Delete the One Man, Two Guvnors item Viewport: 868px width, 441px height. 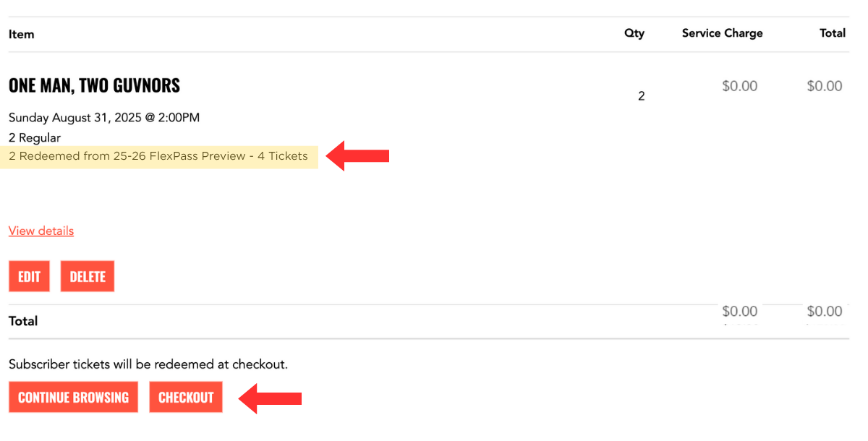click(x=88, y=277)
